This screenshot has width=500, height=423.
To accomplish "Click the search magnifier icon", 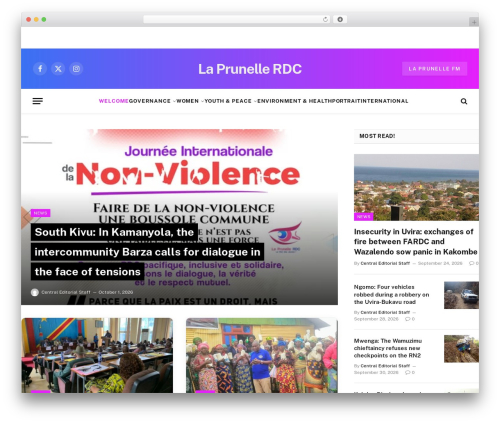I will [464, 101].
